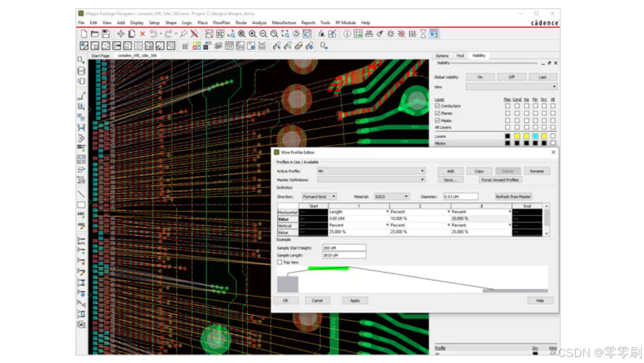This screenshot has width=644, height=363.
Task: Toggle the Masks layer checkbox
Action: (x=438, y=121)
